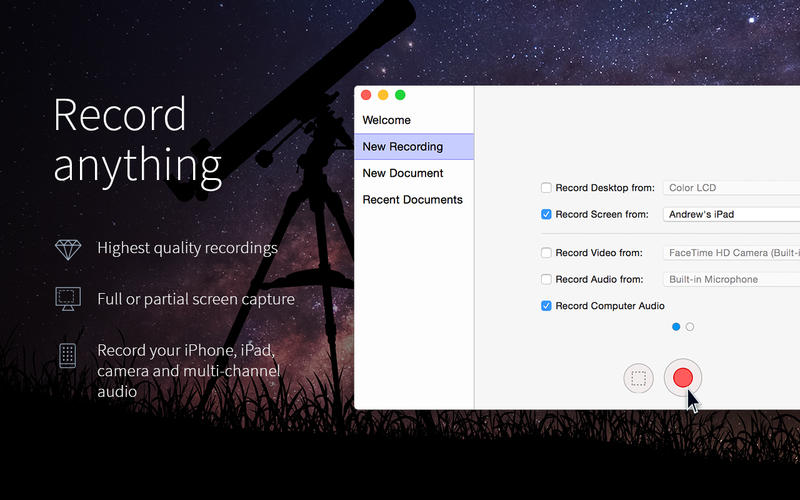Viewport: 800px width, 500px height.
Task: Click the red record button
Action: 682,378
